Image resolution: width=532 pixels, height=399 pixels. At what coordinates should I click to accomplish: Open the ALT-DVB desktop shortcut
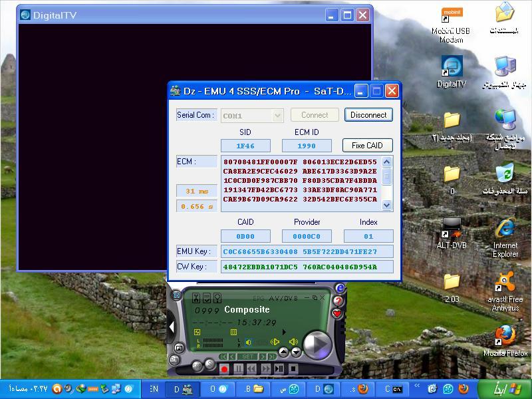[452, 234]
